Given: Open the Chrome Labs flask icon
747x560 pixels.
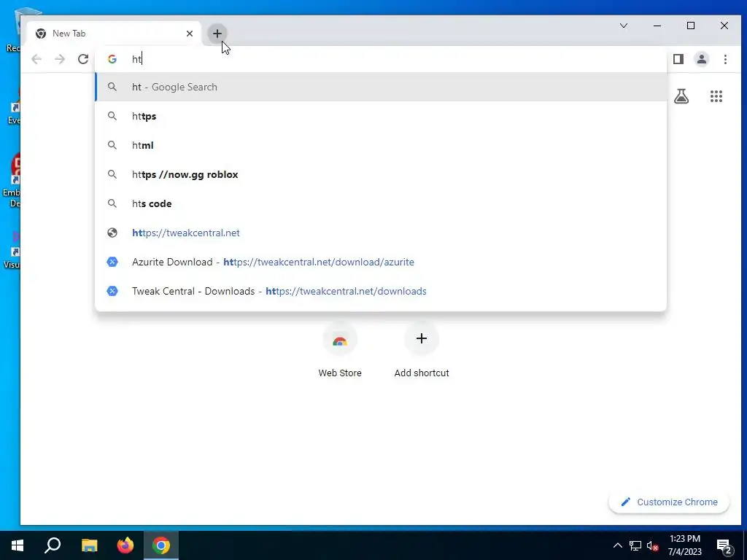Looking at the screenshot, I should [x=681, y=96].
